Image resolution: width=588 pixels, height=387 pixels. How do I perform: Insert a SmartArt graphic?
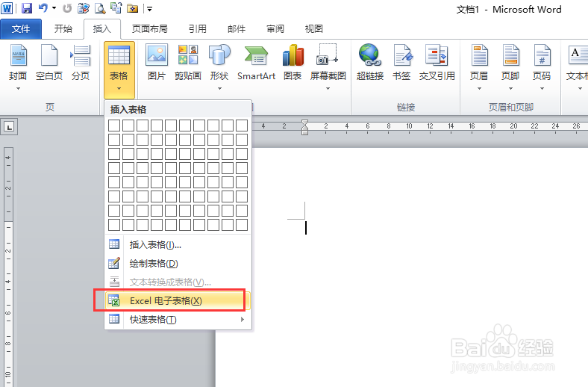(x=257, y=62)
